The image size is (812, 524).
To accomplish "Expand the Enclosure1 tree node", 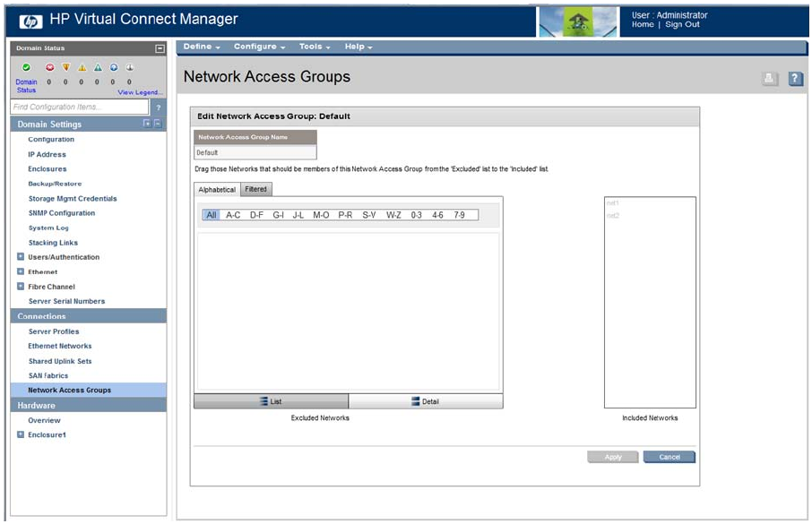I will coord(21,434).
